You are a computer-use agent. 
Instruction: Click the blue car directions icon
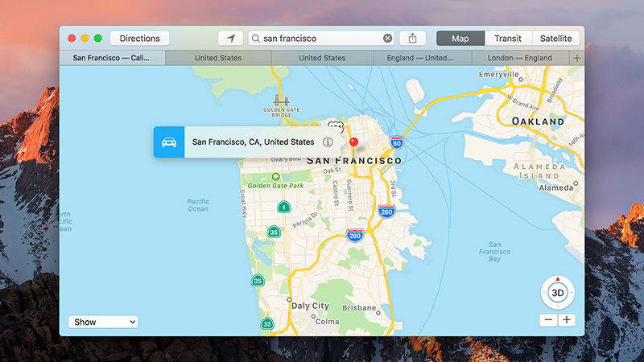169,142
